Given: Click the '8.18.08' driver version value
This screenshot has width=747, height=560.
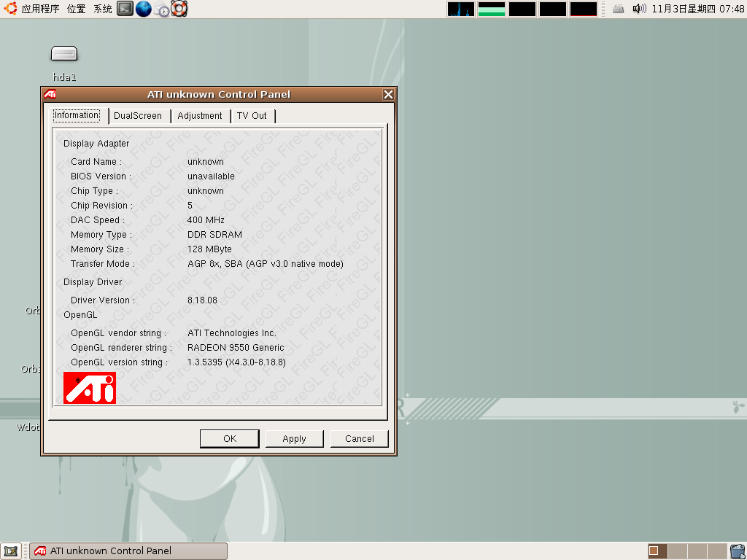Looking at the screenshot, I should pyautogui.click(x=202, y=300).
